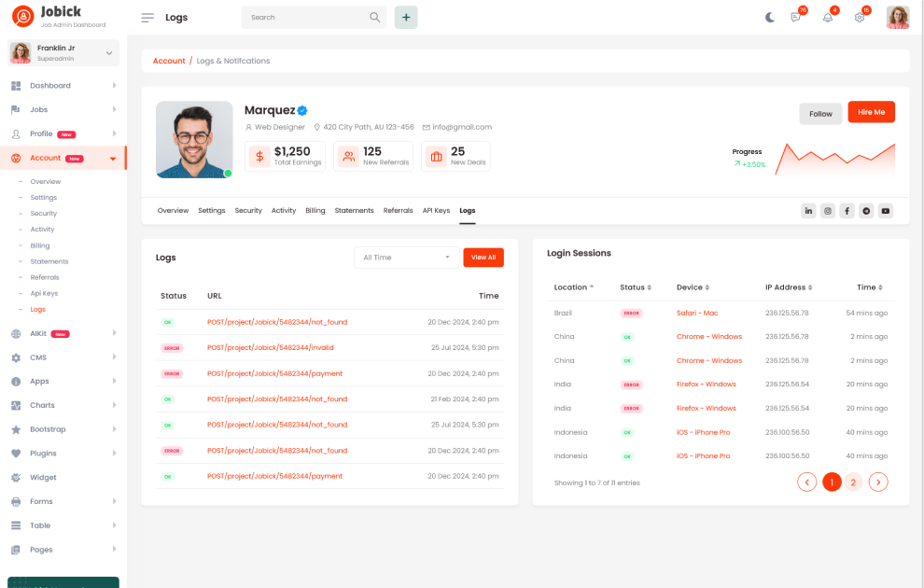Collapse the sidebar using the hamburger icon
The image size is (924, 588).
tap(147, 18)
